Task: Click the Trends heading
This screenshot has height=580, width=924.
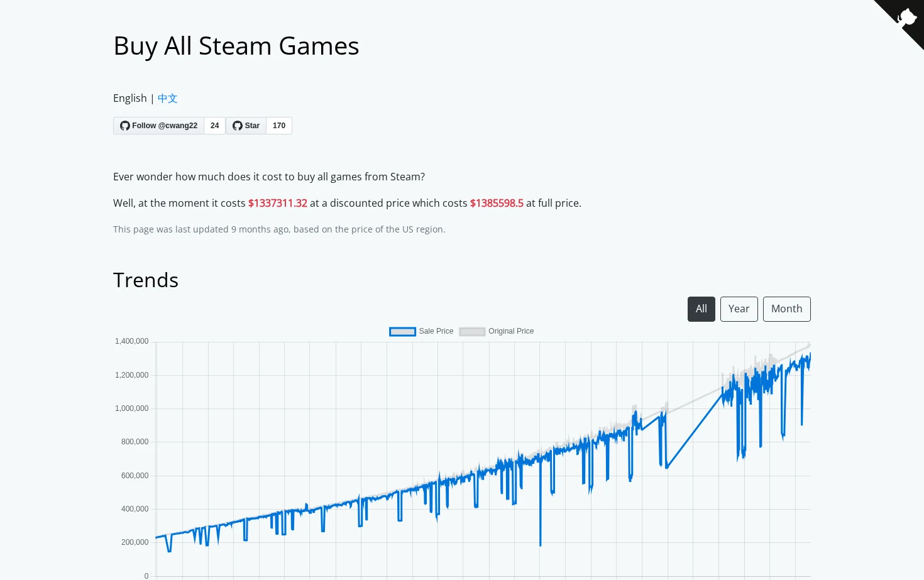Action: click(x=146, y=280)
